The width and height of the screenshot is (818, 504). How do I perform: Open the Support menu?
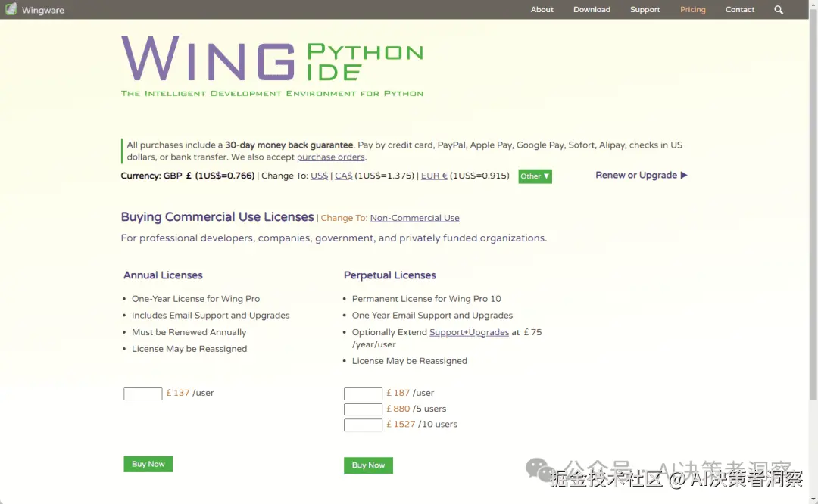[645, 9]
